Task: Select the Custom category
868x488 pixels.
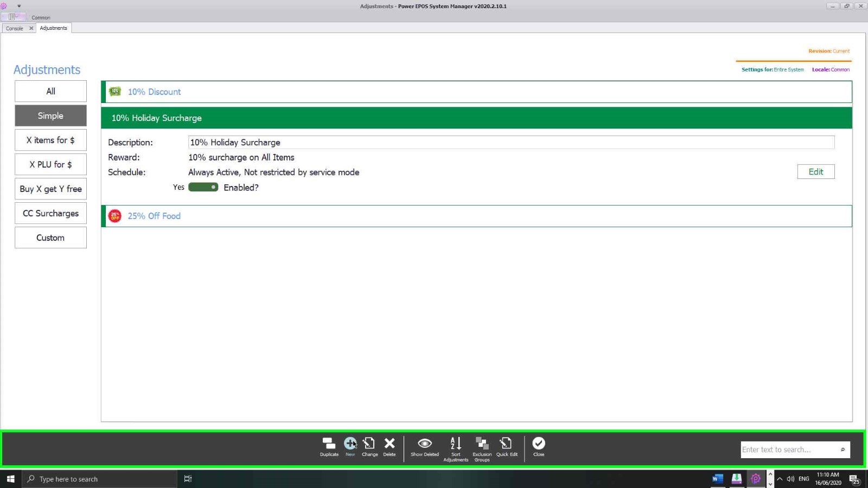Action: click(x=50, y=237)
